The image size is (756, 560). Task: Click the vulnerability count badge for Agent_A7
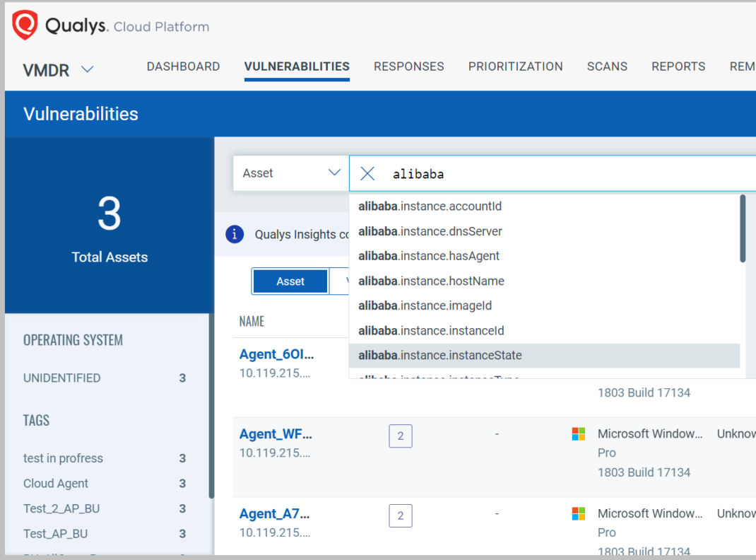pos(401,515)
